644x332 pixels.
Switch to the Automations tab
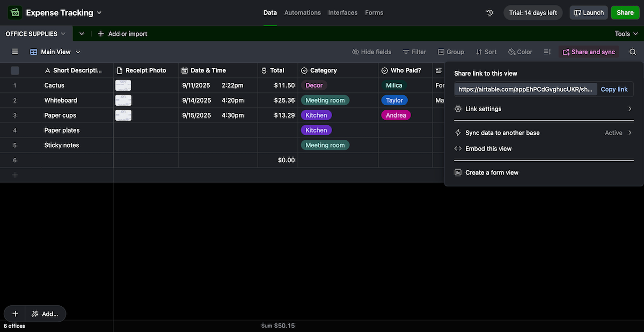[302, 12]
